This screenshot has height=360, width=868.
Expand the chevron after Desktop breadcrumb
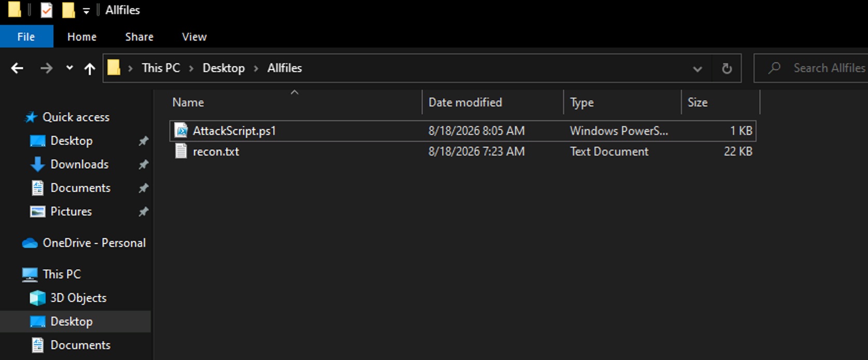[x=256, y=68]
